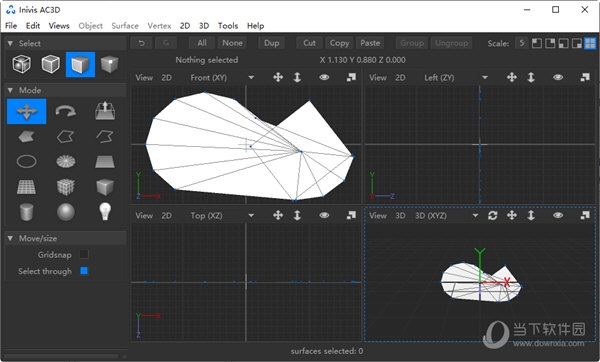Choose first single-view layout icon
The image size is (600, 362).
pos(536,43)
